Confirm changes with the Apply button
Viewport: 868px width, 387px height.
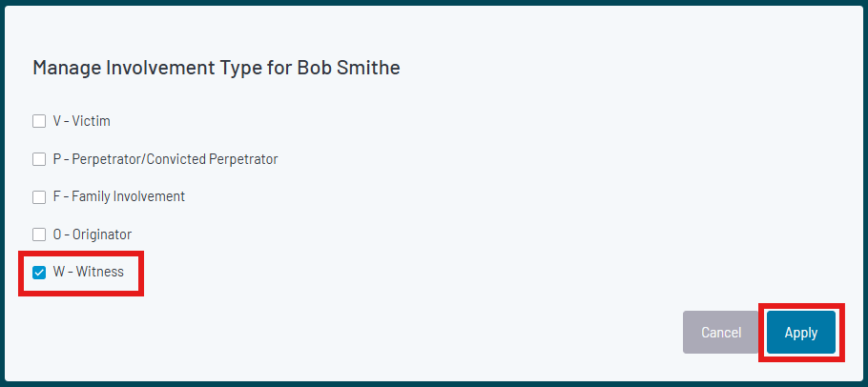pyautogui.click(x=801, y=333)
